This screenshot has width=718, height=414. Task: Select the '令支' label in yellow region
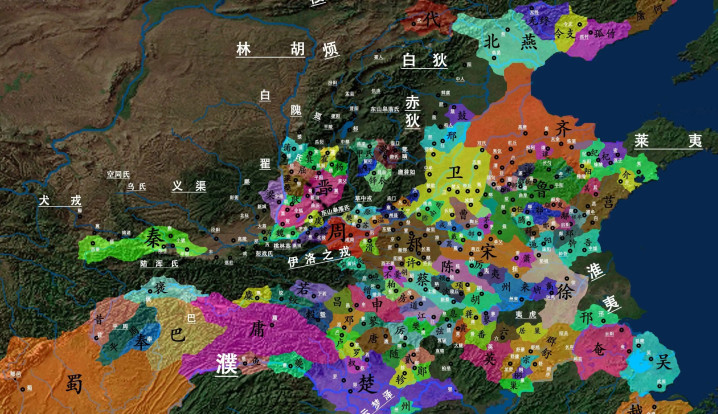pos(564,34)
